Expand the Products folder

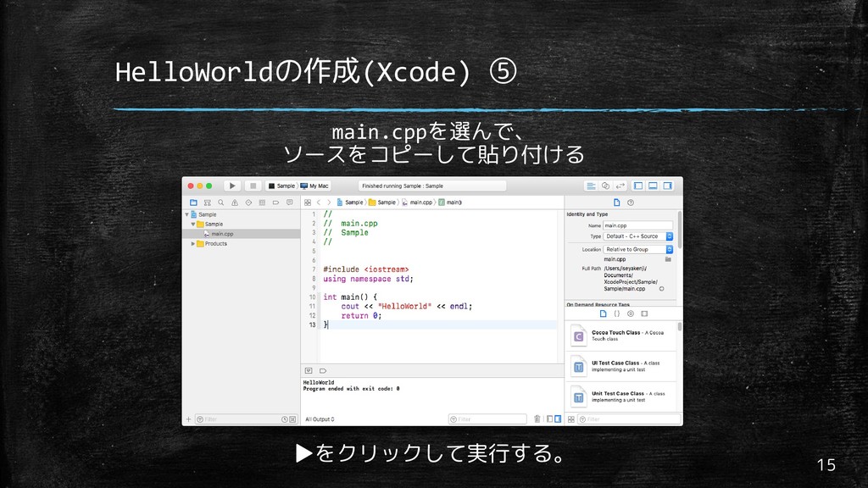point(193,243)
